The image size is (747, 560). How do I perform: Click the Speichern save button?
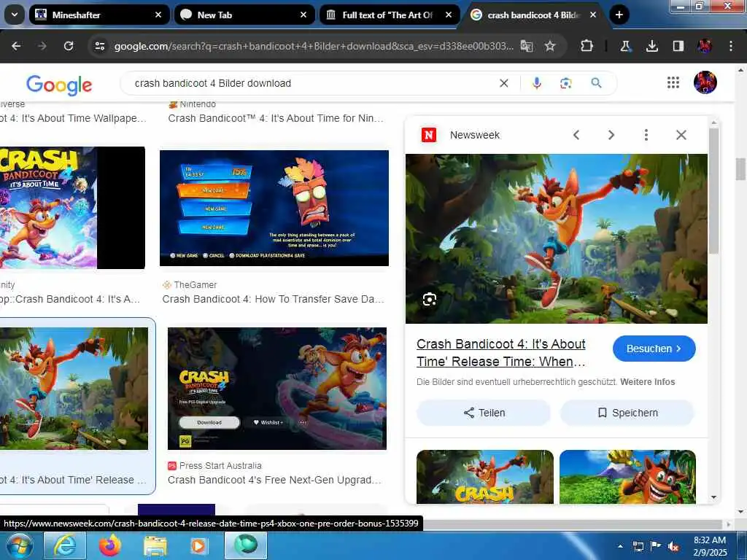pyautogui.click(x=627, y=413)
